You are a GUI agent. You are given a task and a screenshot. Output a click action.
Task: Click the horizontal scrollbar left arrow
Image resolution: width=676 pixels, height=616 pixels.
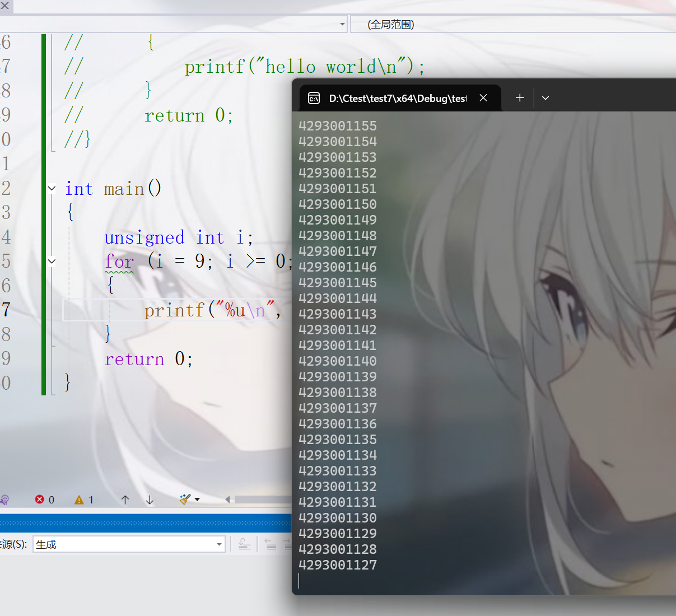[227, 500]
